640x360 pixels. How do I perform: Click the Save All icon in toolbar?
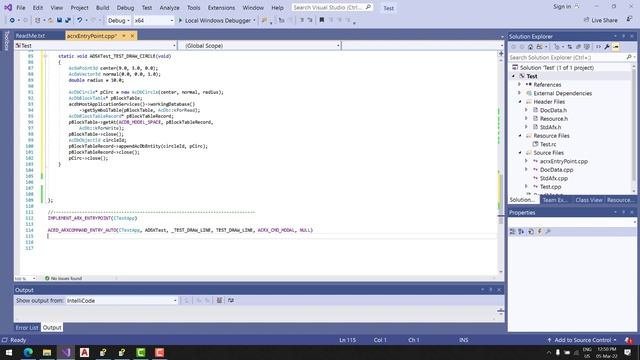pos(68,20)
